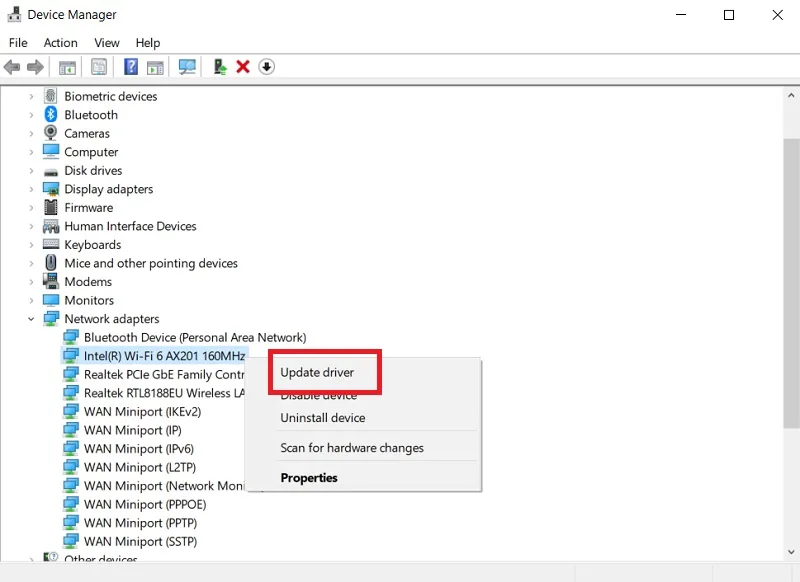Select Uninstall device in context menu

point(322,418)
